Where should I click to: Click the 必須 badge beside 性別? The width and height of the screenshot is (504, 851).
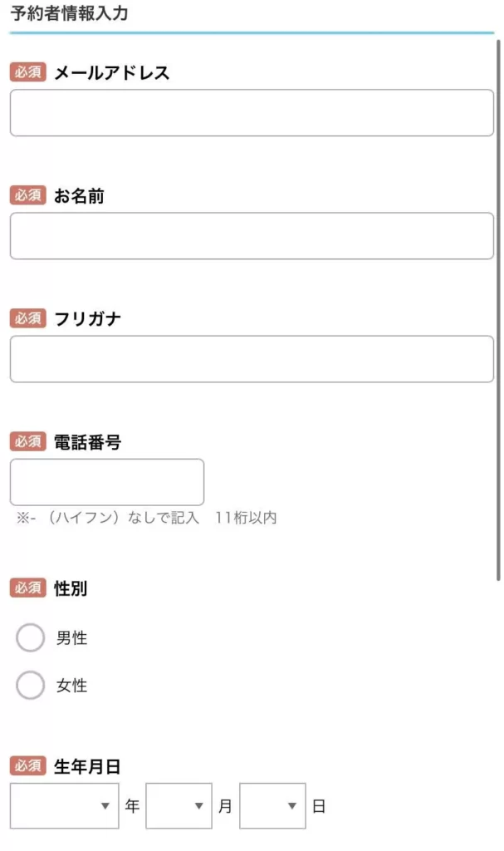point(28,588)
